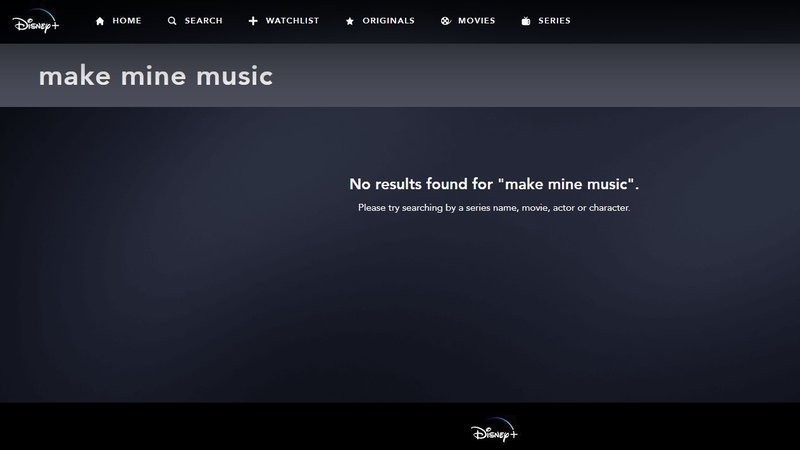Click the film reel icon beside Movies

pos(445,21)
